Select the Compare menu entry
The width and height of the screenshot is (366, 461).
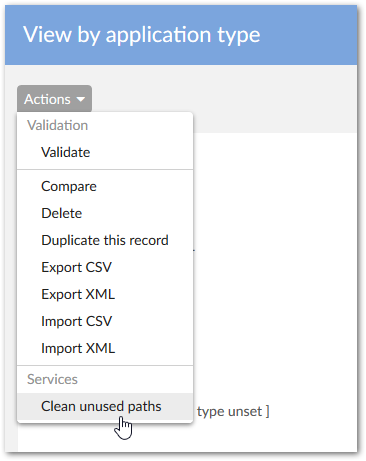105,186
